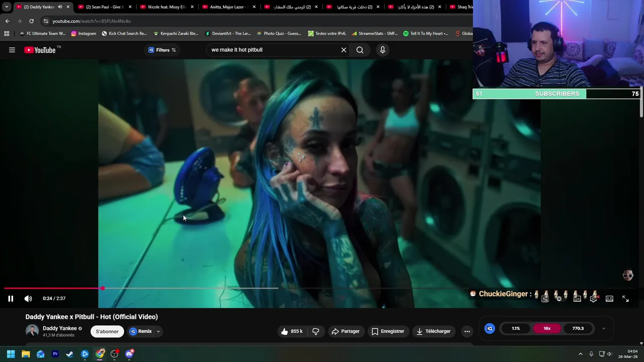Reload the YouTube page

(31, 21)
